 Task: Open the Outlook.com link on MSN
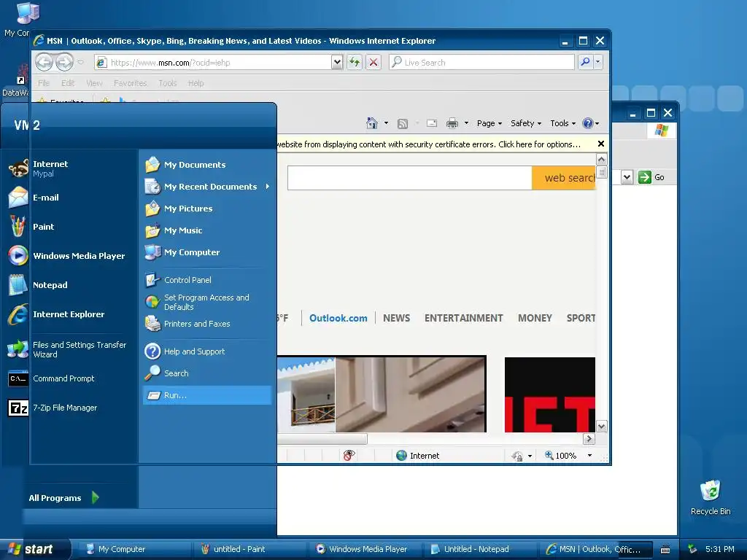point(338,318)
